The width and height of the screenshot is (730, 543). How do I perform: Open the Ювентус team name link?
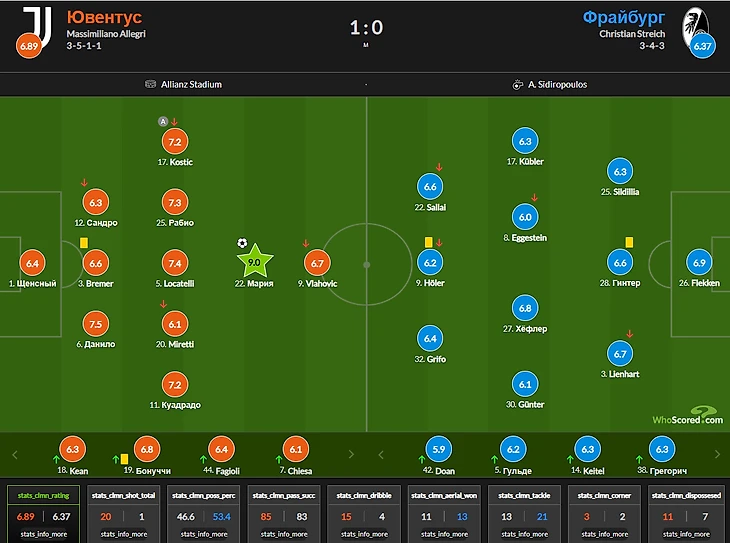pyautogui.click(x=104, y=17)
